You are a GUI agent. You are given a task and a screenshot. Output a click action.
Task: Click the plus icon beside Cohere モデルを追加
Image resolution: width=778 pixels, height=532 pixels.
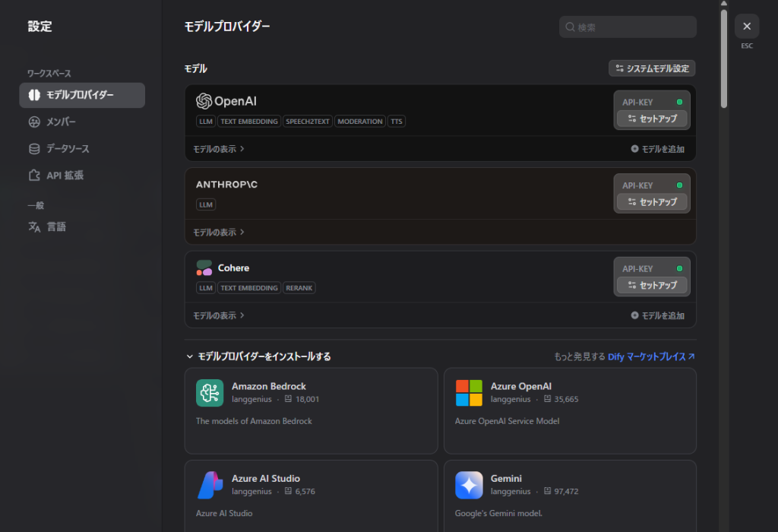click(x=634, y=315)
